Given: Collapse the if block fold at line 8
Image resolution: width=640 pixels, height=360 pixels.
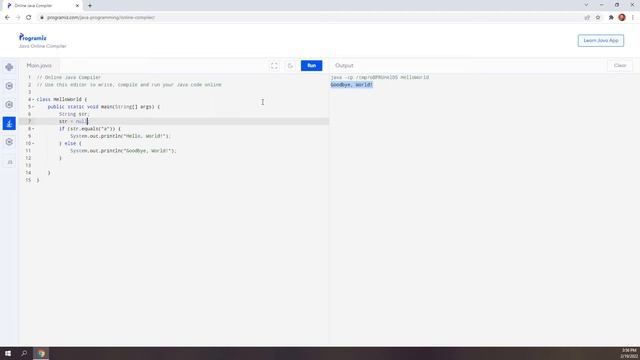Looking at the screenshot, I should click(x=33, y=129).
